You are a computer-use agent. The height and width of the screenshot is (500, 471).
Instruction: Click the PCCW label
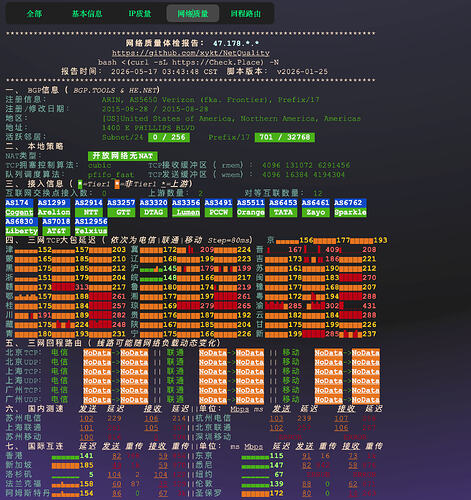[x=218, y=212]
